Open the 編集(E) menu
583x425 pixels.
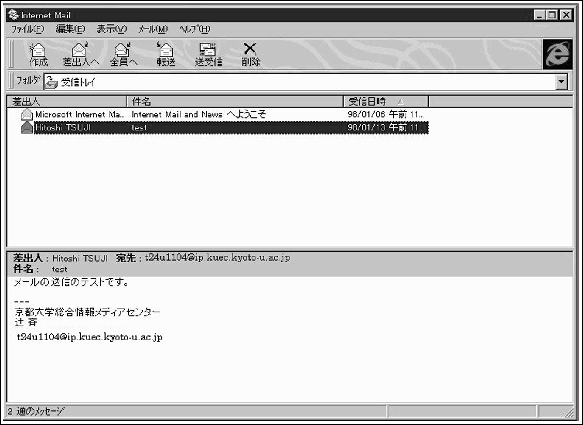pos(70,29)
